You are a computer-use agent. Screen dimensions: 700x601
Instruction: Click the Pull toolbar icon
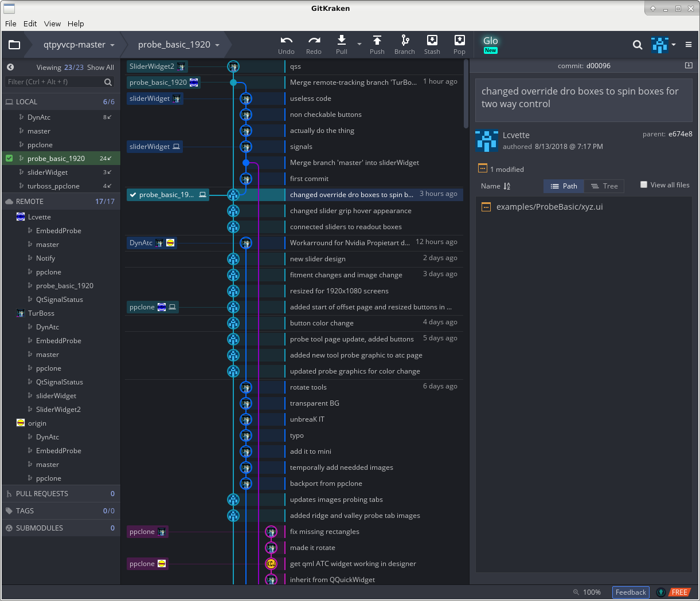(342, 40)
